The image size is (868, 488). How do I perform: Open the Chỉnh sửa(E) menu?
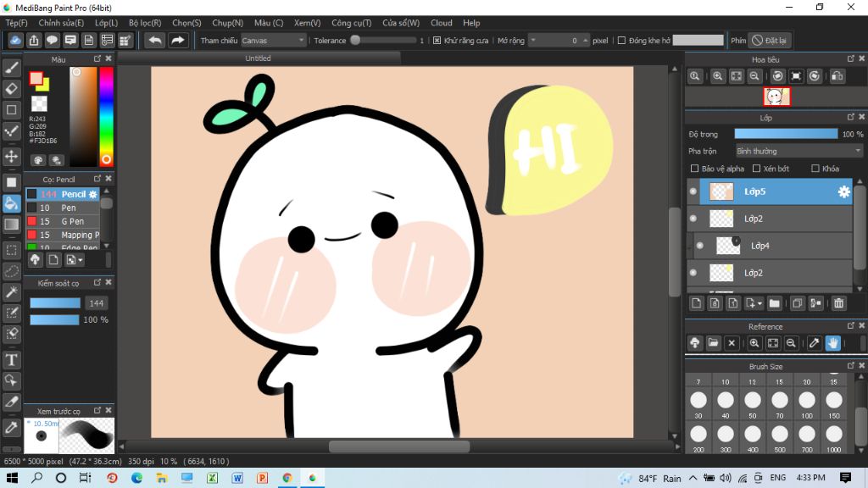61,23
